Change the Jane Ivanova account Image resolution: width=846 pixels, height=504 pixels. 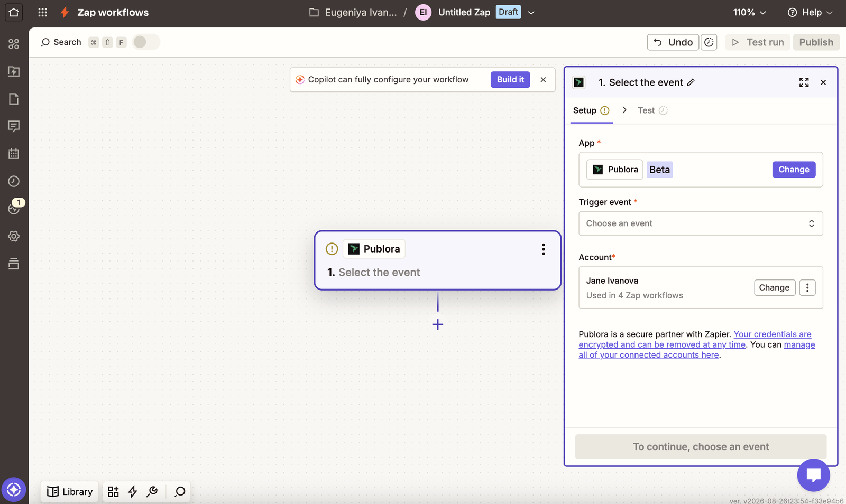coord(774,287)
